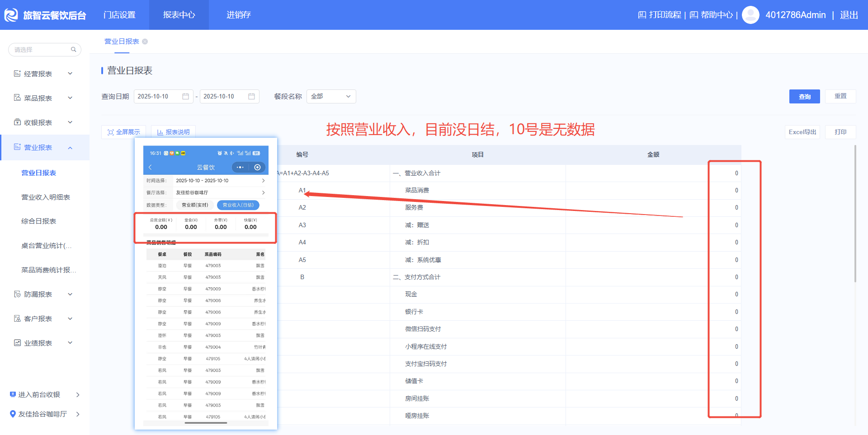Click the 小程序在线支付 row label
The height and width of the screenshot is (435, 868).
(x=426, y=347)
